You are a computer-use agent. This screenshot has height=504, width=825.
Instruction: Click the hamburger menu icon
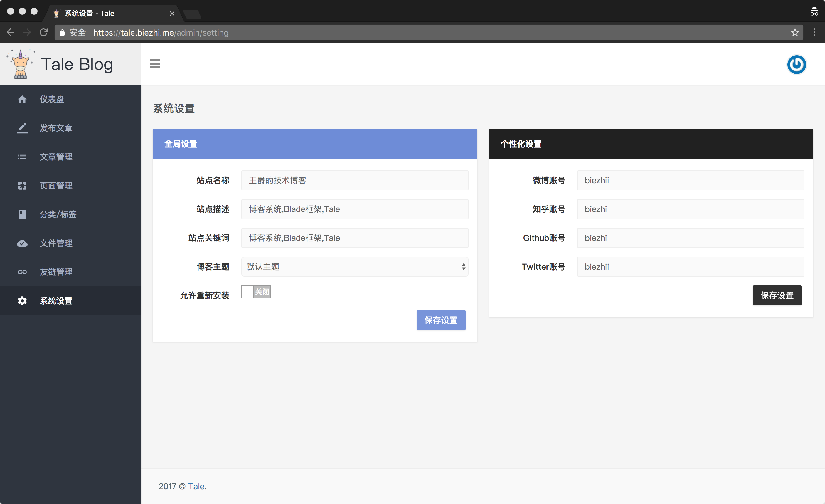tap(155, 64)
